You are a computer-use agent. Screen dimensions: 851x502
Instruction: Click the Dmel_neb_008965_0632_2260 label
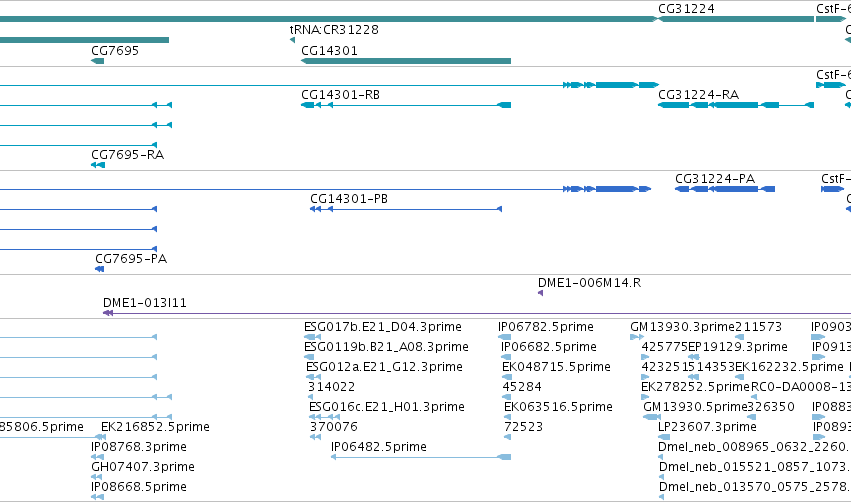click(754, 447)
